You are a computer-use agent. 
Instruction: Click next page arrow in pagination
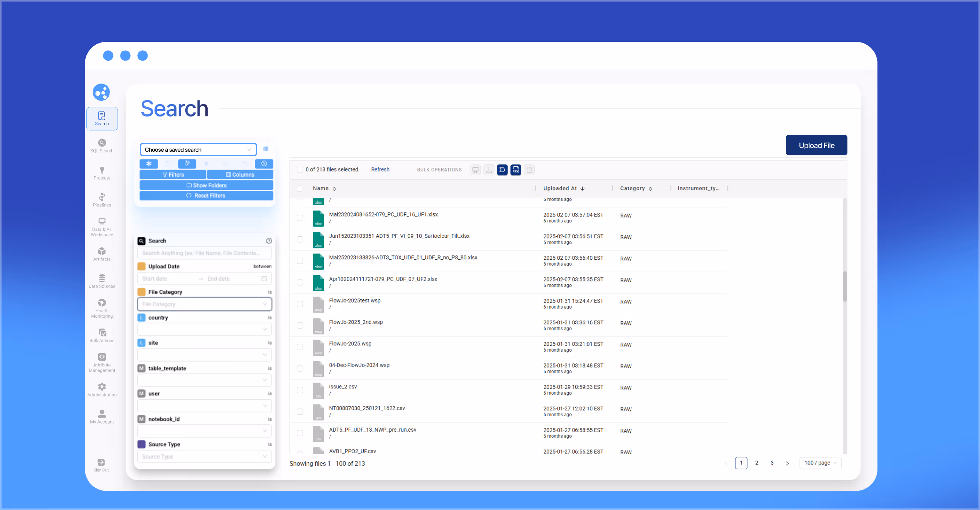(x=787, y=463)
